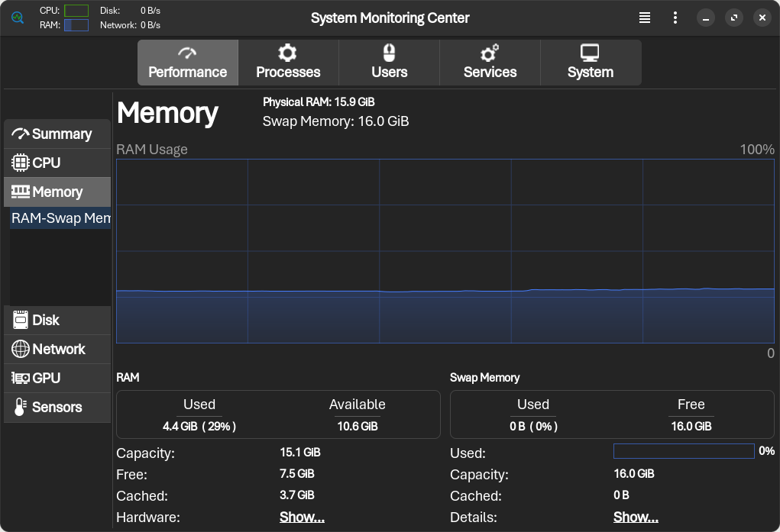
Task: Click the Disk drive icon in sidebar
Action: point(21,320)
